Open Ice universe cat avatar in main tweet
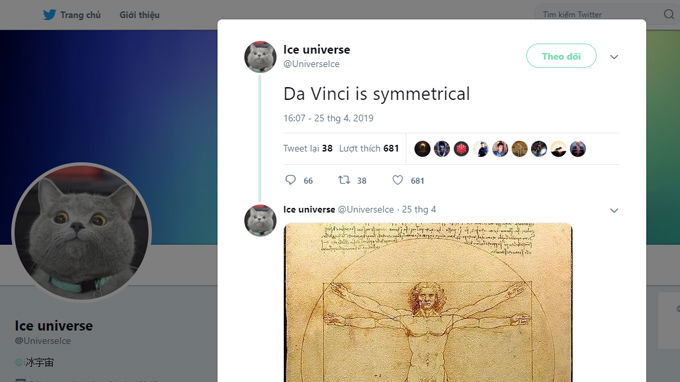 pos(260,57)
